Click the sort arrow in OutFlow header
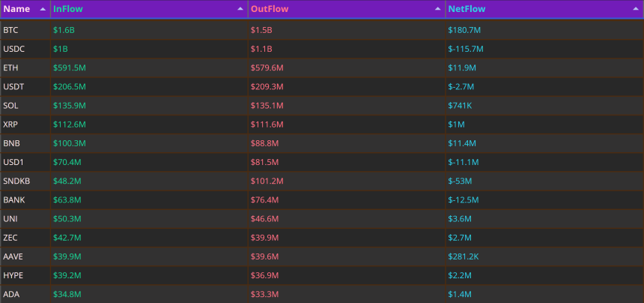The width and height of the screenshot is (644, 303). tap(438, 9)
